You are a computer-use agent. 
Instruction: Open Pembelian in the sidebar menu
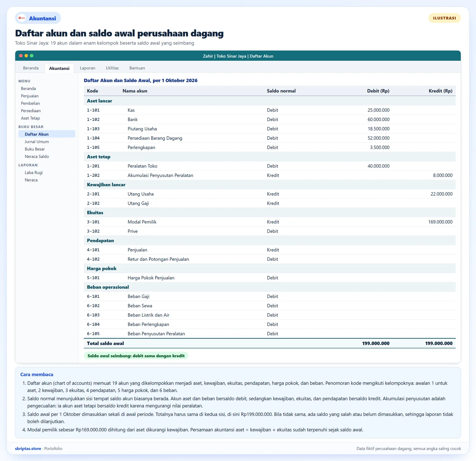30,104
